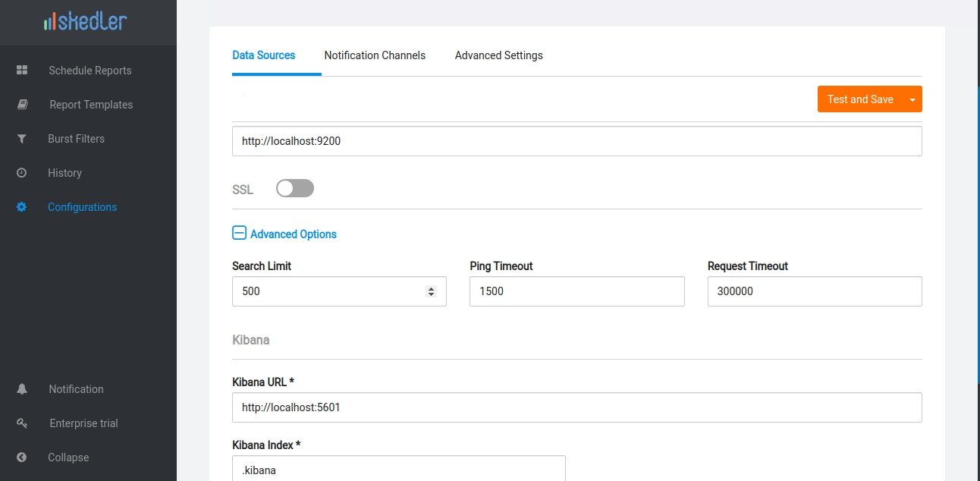
Task: Click the Kibana Index * label
Action: coord(266,445)
